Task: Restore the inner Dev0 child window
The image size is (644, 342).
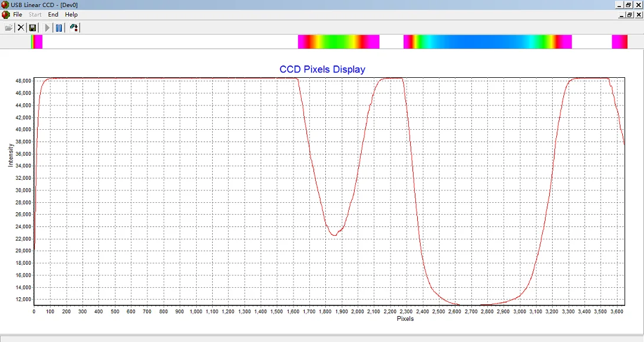Action: 629,15
